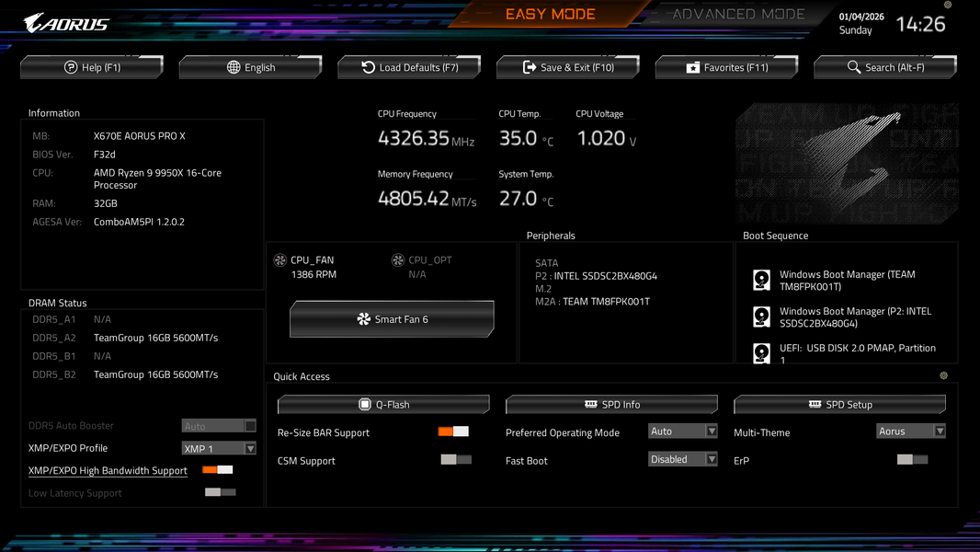Open Help (F1) button
The width and height of the screenshot is (980, 552).
tap(92, 67)
